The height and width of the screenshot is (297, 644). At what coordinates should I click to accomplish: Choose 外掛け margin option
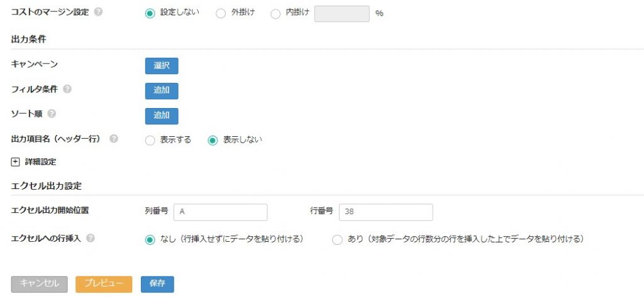click(221, 14)
